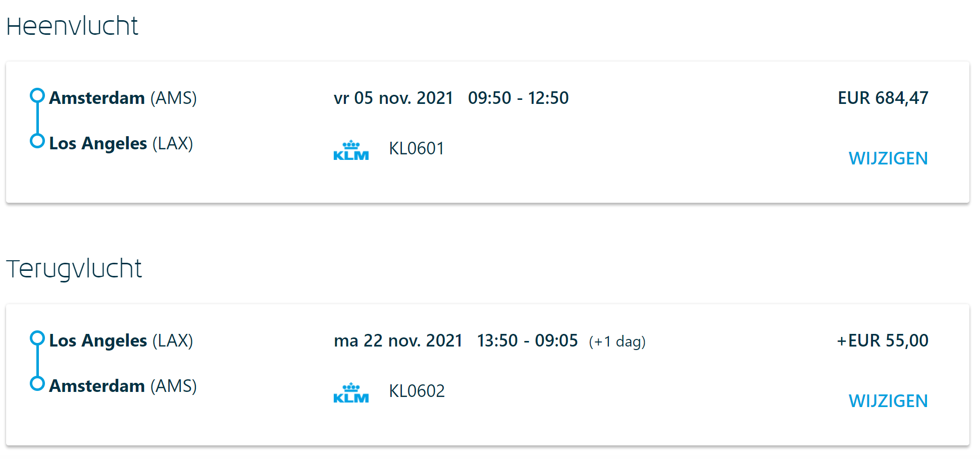Click the Amsterdam destination circle in Terugvlucht
This screenshot has width=980, height=459.
pyautogui.click(x=37, y=383)
